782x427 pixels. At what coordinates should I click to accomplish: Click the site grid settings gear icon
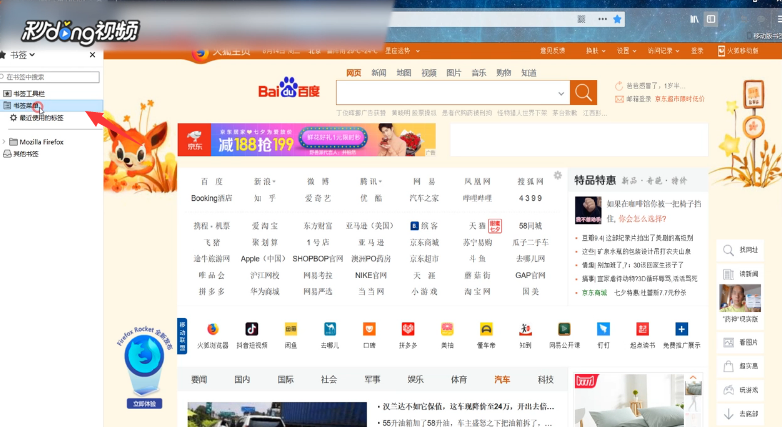click(x=558, y=175)
